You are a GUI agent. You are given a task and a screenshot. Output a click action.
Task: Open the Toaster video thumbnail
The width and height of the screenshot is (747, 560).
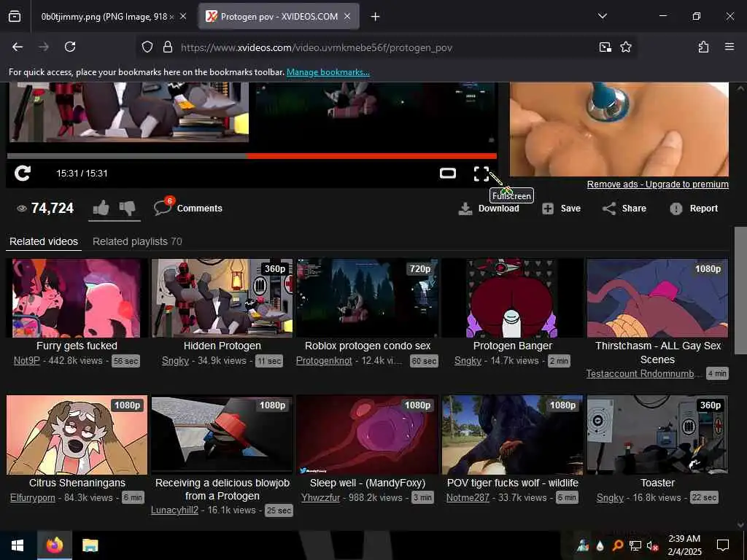657,435
